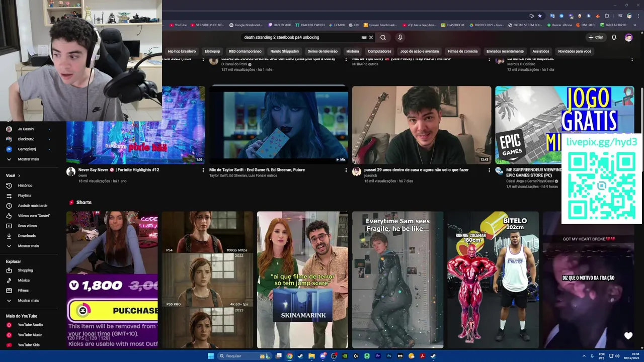Select the Computadores filter chip
Viewport: 644px width, 362px height.
pyautogui.click(x=379, y=51)
